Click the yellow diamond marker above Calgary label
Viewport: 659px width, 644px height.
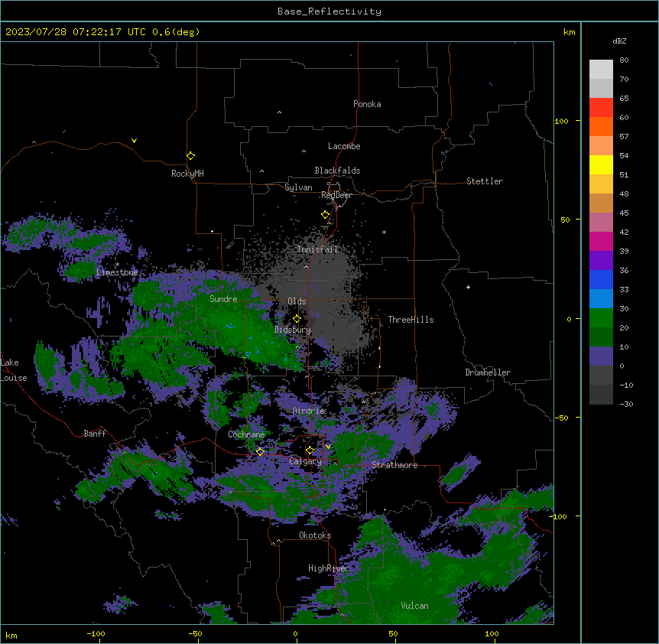310,450
